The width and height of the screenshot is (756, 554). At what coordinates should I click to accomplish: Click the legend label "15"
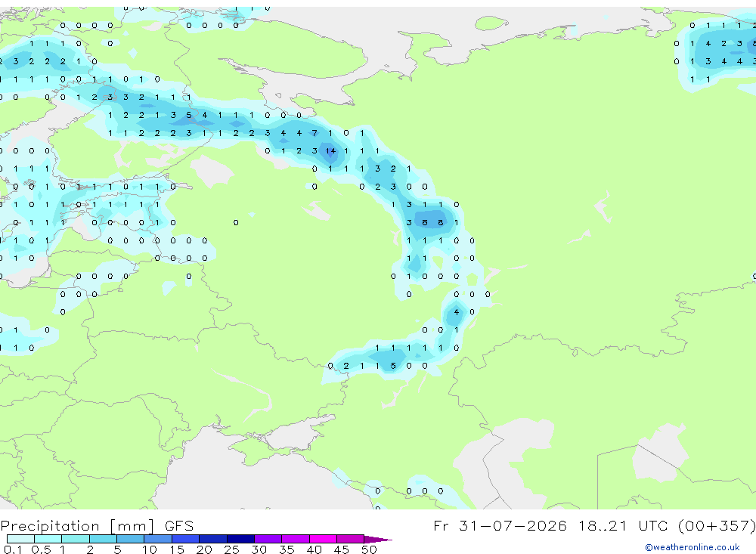pos(176,549)
